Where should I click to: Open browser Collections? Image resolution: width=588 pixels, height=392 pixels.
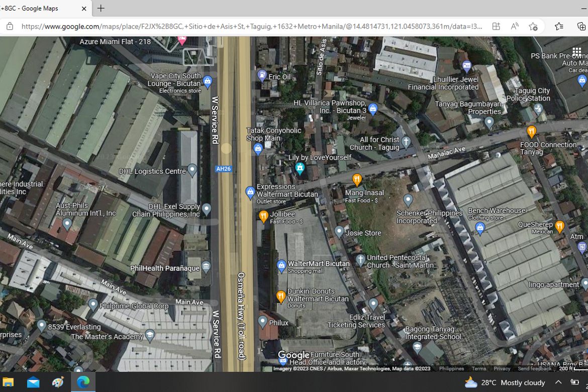tap(580, 26)
